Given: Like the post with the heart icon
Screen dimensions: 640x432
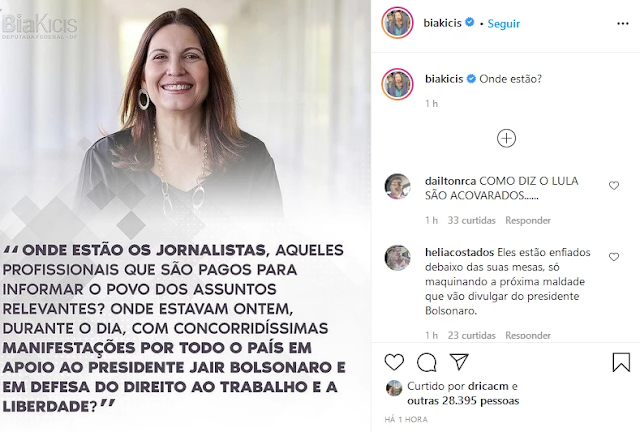Looking at the screenshot, I should coord(394,362).
